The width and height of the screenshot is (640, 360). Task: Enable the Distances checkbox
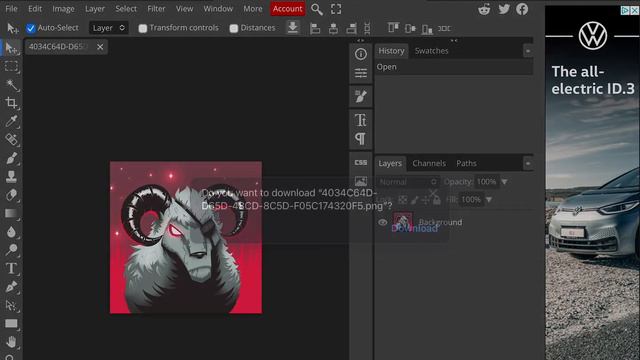[x=233, y=28]
